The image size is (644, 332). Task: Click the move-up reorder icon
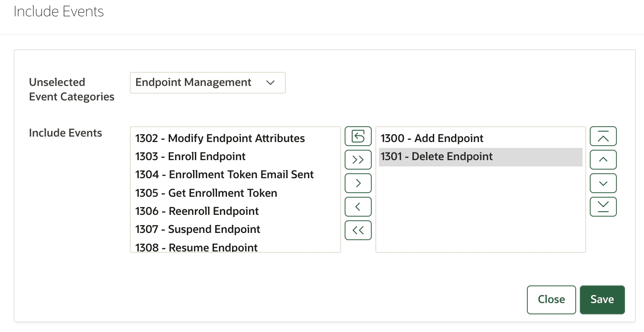coord(603,159)
